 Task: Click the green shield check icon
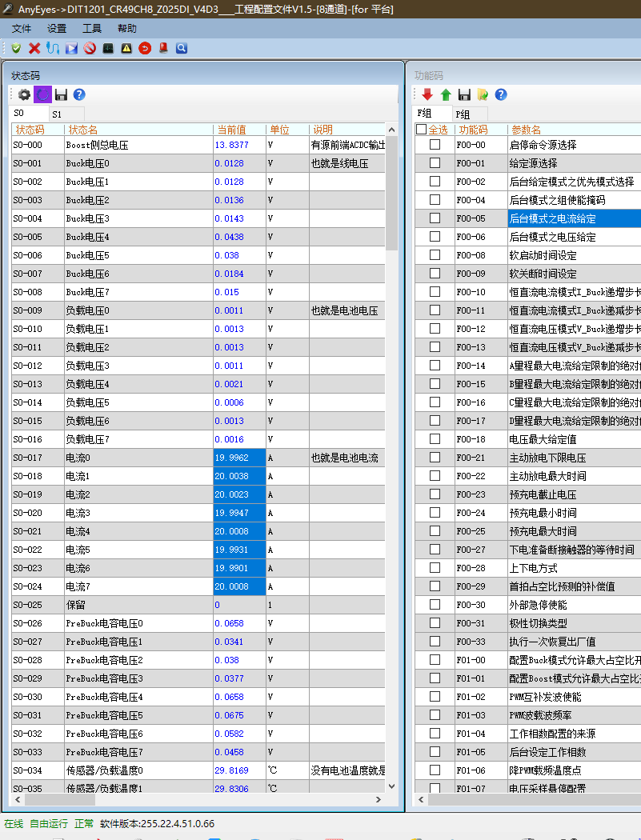click(16, 48)
